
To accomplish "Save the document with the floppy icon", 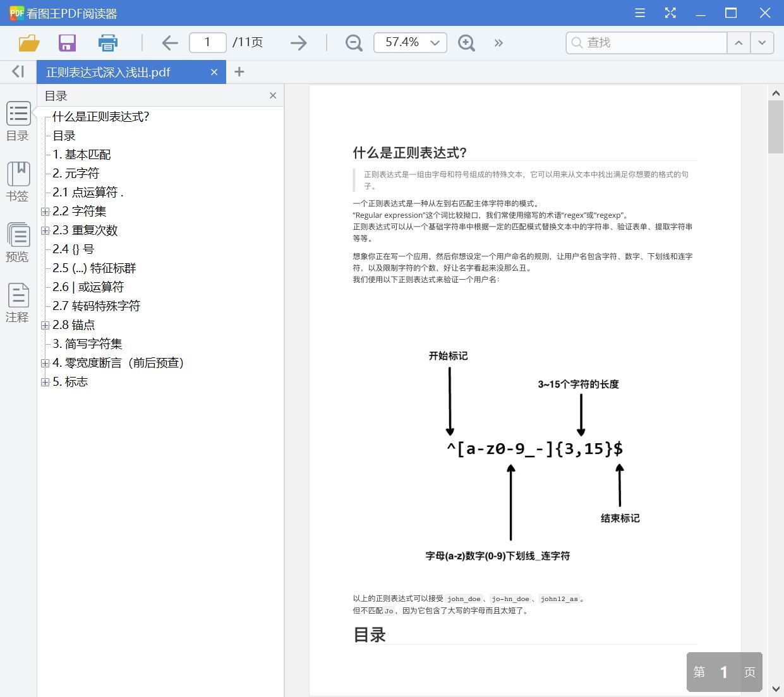I will pos(67,43).
